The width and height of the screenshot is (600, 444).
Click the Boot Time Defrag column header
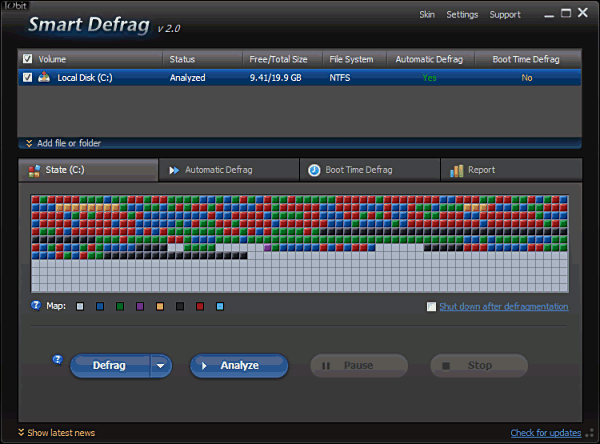pyautogui.click(x=527, y=59)
